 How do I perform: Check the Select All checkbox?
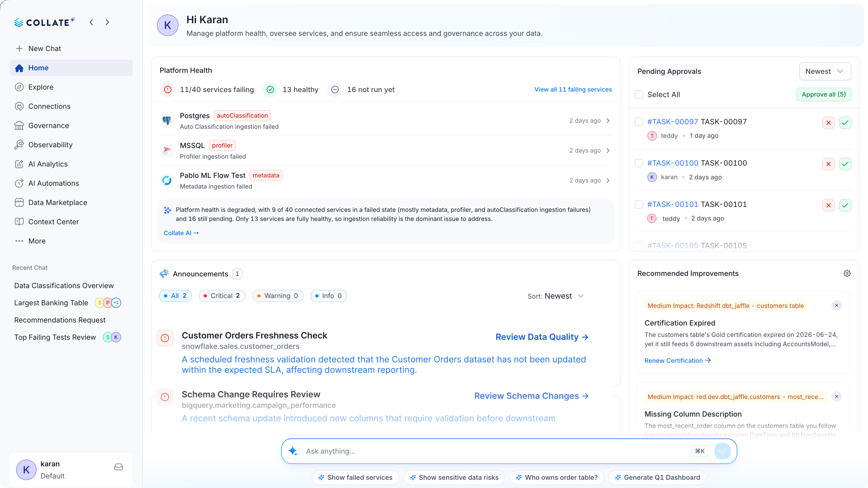pos(639,95)
